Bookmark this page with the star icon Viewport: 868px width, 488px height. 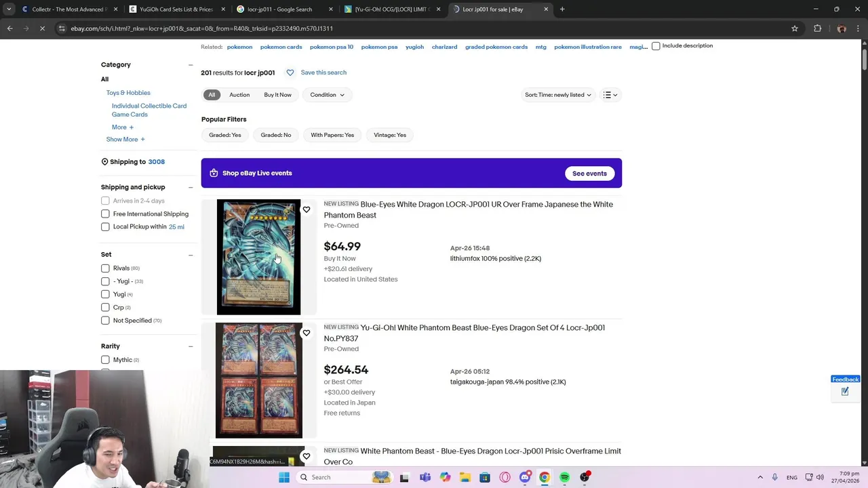pos(795,28)
